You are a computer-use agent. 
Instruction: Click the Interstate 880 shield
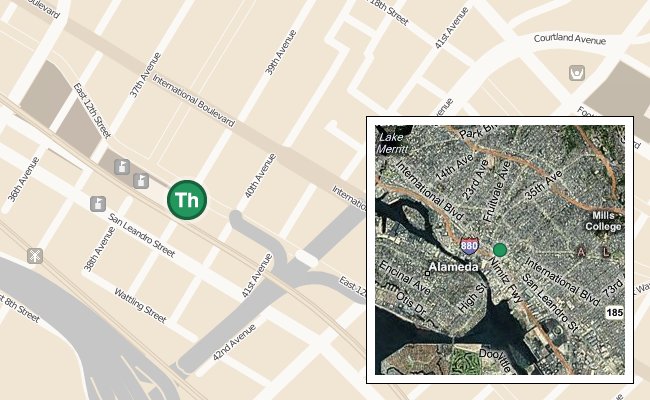(469, 245)
